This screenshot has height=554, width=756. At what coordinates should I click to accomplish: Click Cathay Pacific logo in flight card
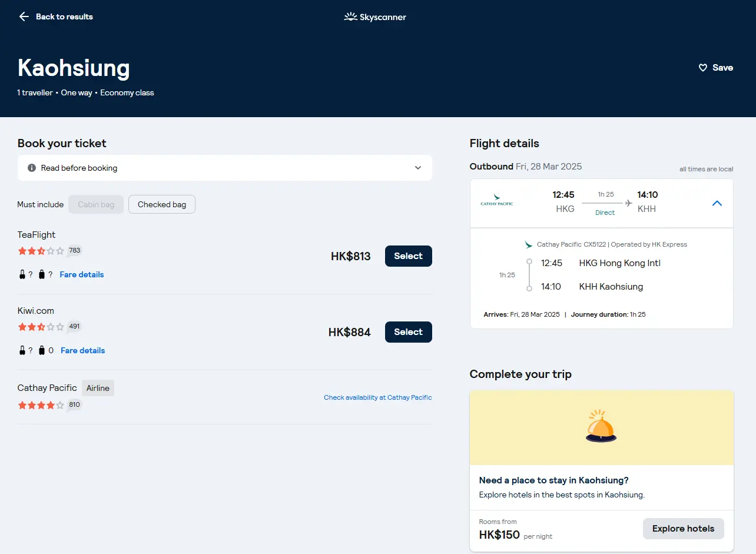tap(497, 200)
